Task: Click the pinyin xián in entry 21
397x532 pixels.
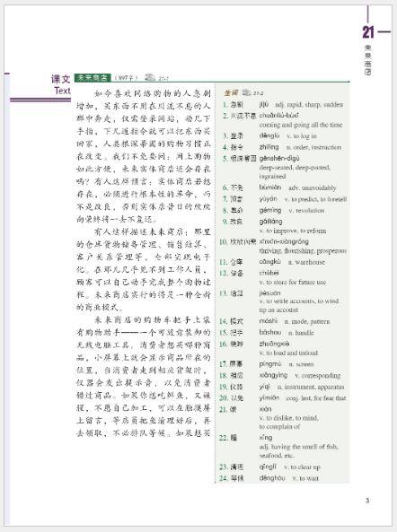Action: [x=265, y=409]
